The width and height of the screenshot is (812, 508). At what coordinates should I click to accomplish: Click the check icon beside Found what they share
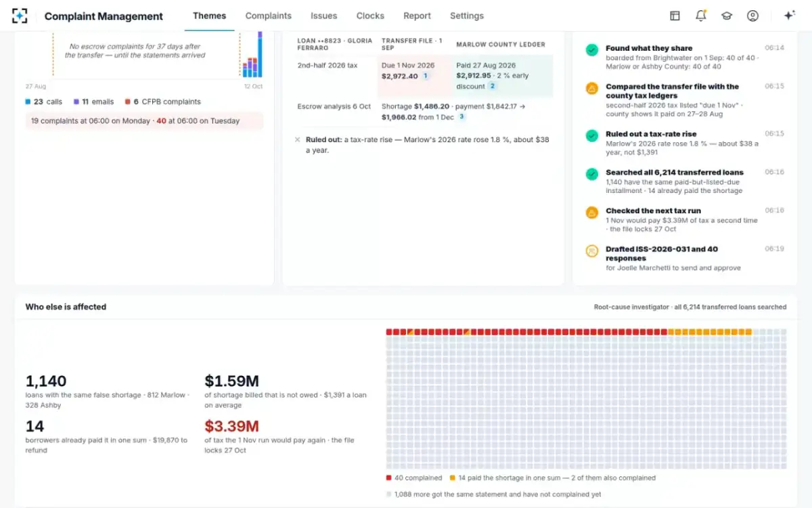[592, 50]
